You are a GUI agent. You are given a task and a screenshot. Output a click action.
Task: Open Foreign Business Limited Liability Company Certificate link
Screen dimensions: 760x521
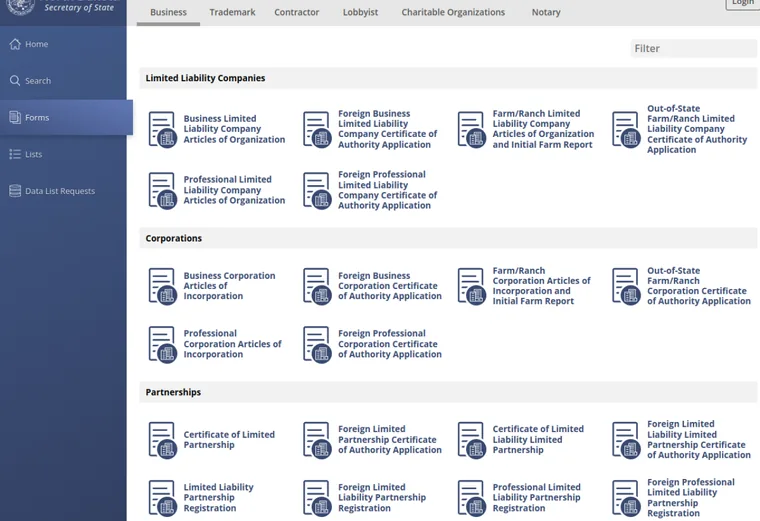pos(387,129)
